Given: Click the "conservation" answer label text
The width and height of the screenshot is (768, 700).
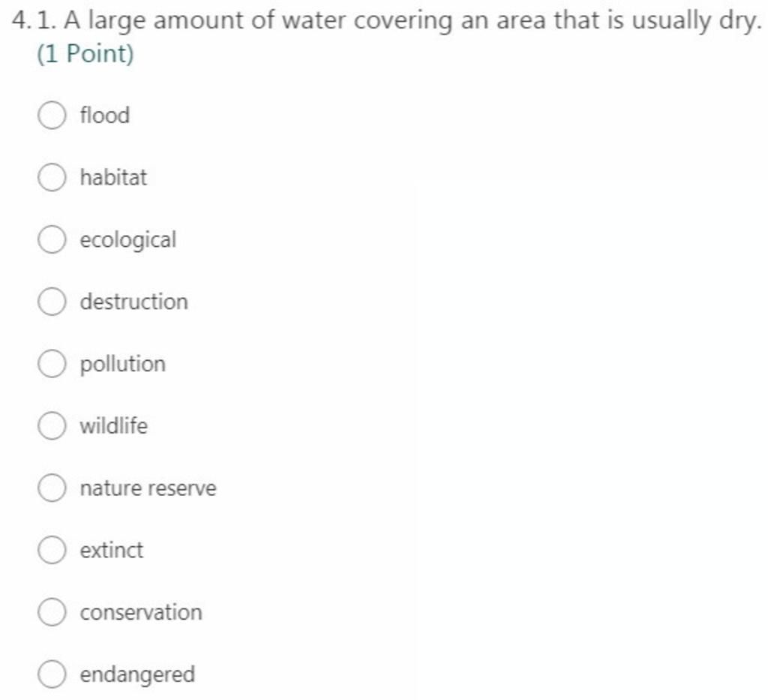Looking at the screenshot, I should pos(141,612).
